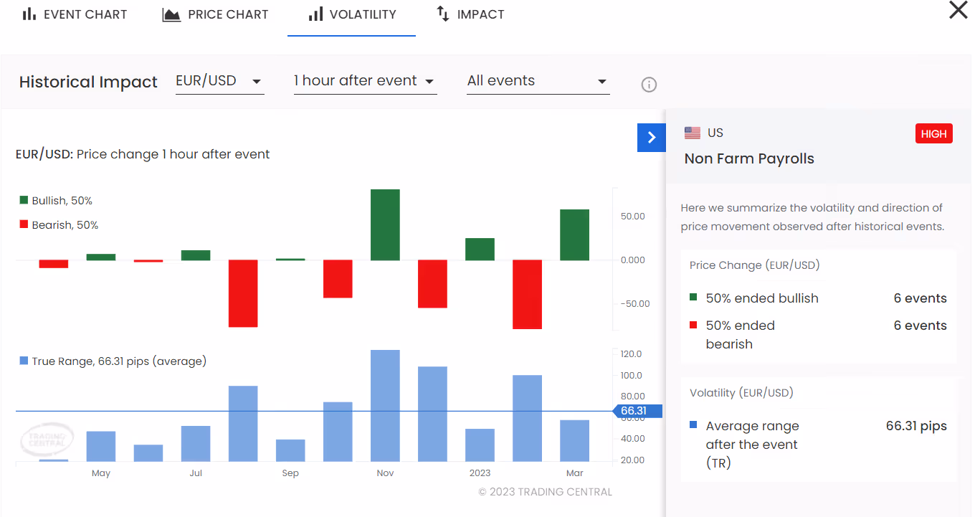Switch to the Event Chart tab
This screenshot has height=517, width=980.
point(75,14)
